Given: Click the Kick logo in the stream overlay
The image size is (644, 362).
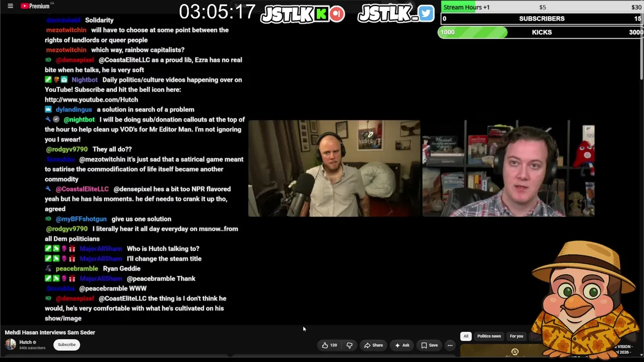Looking at the screenshot, I should coord(321,14).
